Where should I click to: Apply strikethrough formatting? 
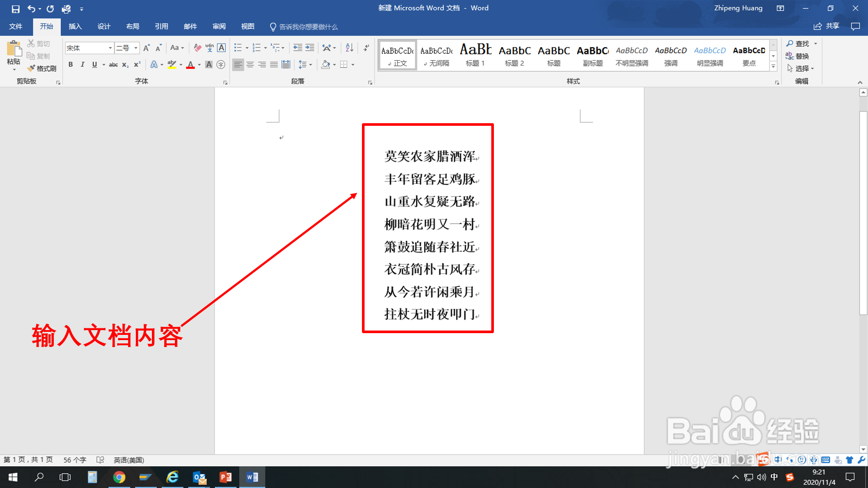pyautogui.click(x=113, y=64)
